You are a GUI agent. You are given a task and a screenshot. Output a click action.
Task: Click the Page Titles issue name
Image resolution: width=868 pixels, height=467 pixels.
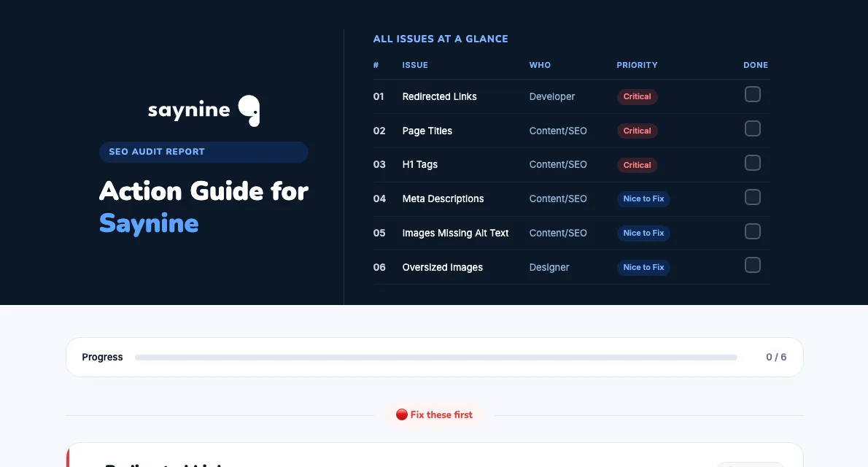click(427, 131)
